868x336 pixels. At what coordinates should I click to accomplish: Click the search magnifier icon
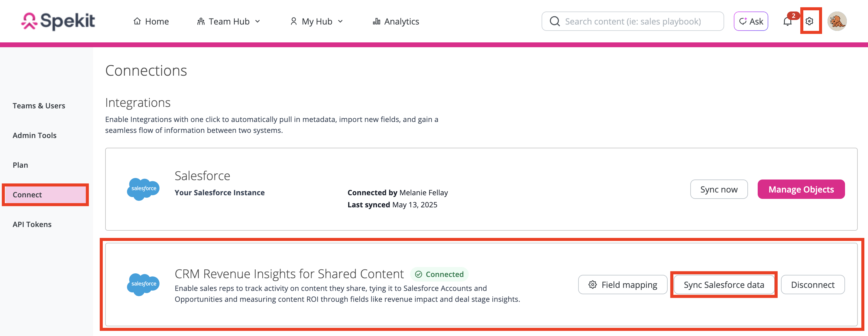[555, 21]
